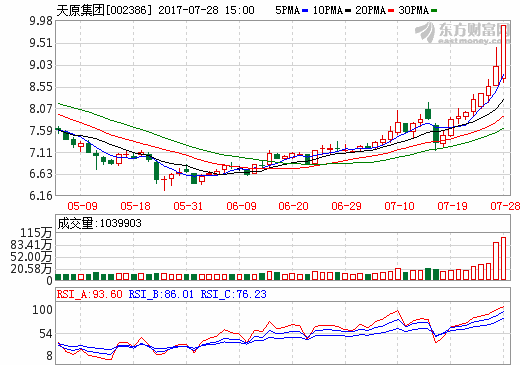
Task: Click the 83.41万 volume axis label
Action: [31, 245]
